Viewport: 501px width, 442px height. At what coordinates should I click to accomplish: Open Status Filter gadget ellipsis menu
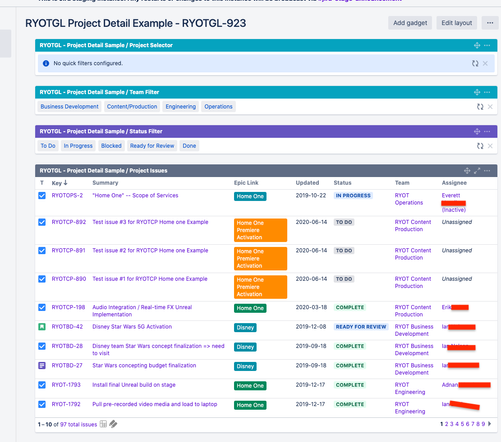(x=487, y=132)
